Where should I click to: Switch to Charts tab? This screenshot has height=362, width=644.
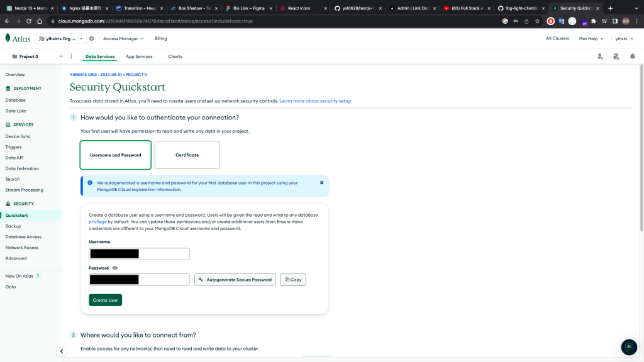[175, 57]
